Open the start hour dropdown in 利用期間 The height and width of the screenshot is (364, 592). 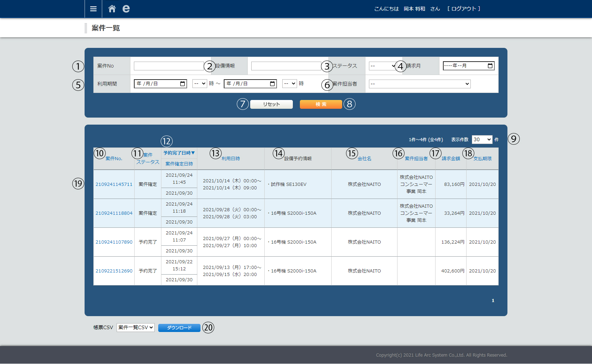pos(199,84)
